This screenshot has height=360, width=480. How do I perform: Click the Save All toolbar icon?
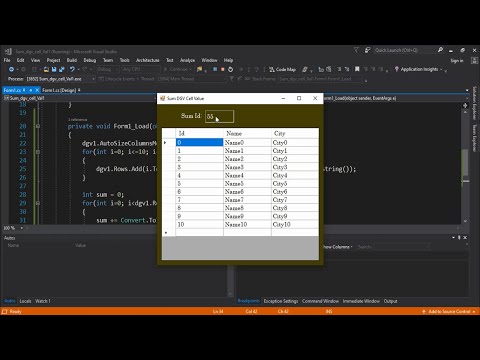pos(62,69)
